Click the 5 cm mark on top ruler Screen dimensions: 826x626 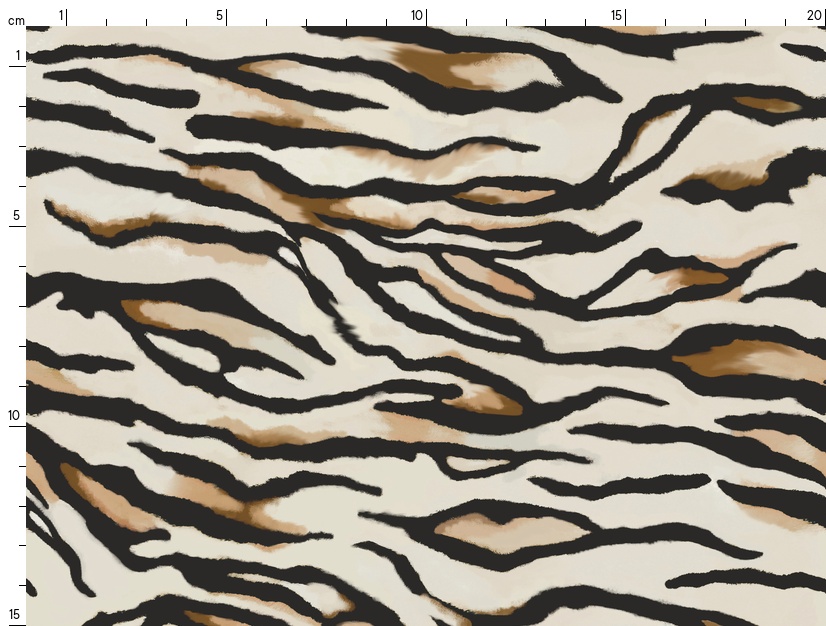[x=225, y=16]
